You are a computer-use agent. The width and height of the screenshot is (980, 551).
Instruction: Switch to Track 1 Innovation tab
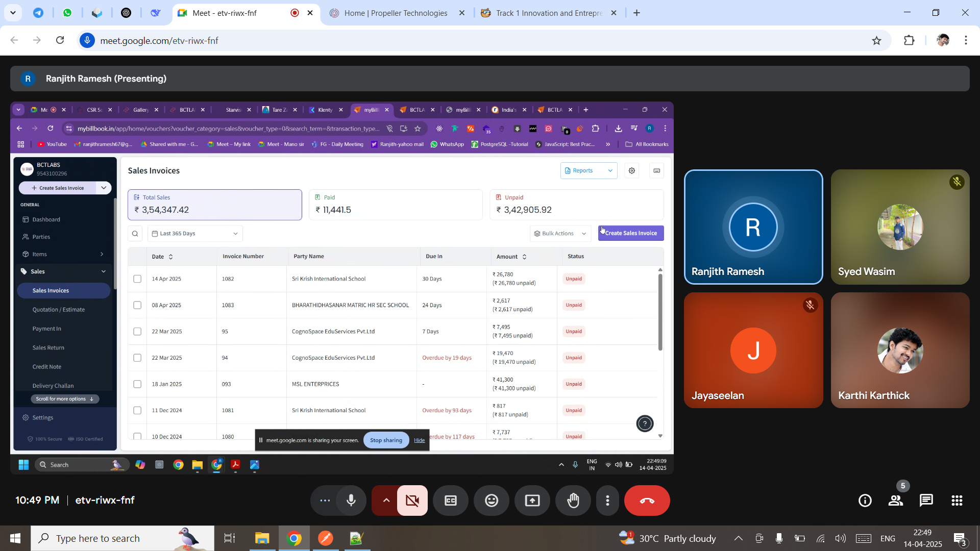point(549,13)
